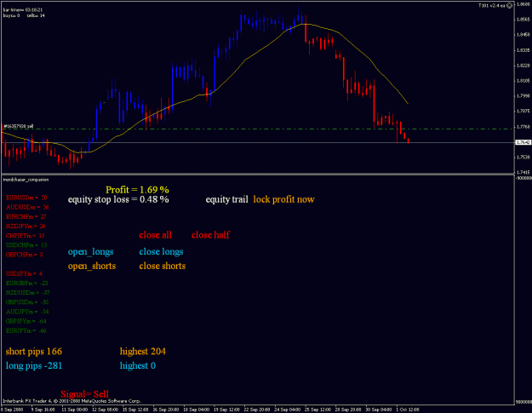Click the '1 Oct 12:00' time axis label
This screenshot has width=532, height=413.
408,410
